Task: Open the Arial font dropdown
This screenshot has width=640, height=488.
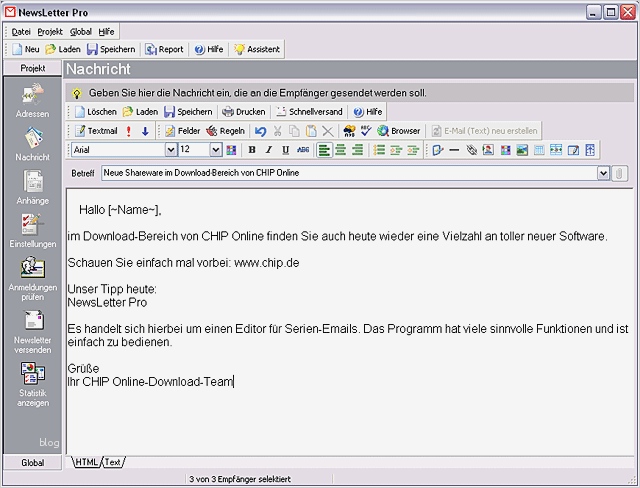Action: click(171, 150)
